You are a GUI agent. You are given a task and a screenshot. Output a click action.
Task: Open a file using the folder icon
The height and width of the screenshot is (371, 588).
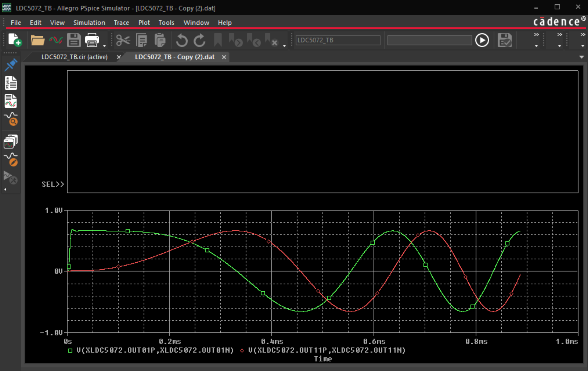[x=37, y=40]
